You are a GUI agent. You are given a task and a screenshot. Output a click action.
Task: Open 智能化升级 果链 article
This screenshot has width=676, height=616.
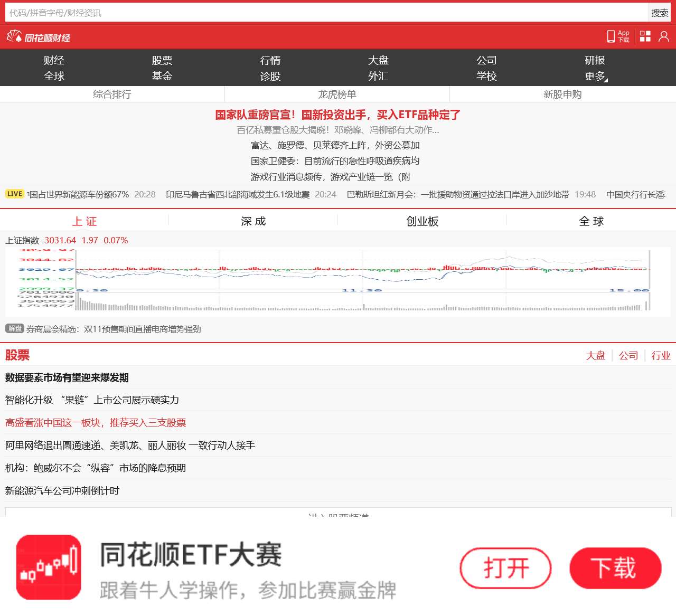tap(92, 400)
